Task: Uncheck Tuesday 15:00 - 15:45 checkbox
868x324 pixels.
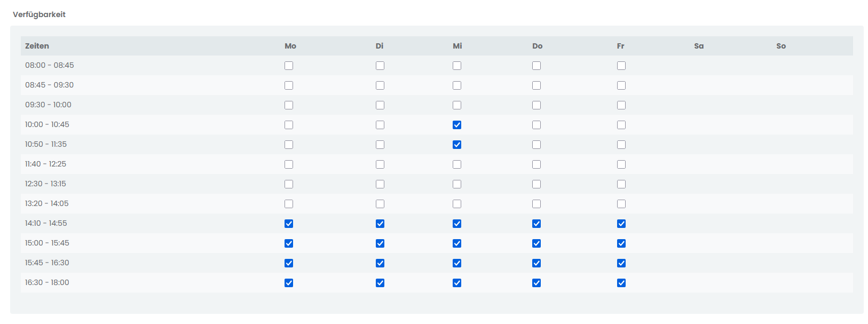Action: coord(380,243)
